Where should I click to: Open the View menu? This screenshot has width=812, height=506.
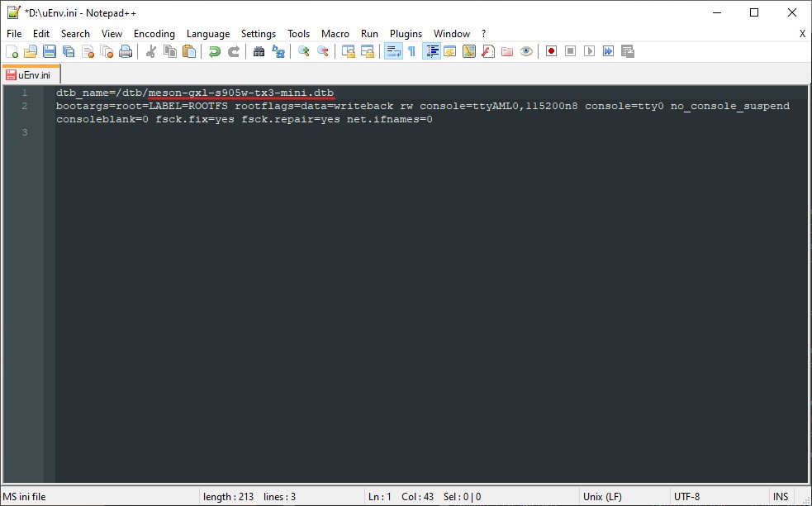tap(112, 34)
